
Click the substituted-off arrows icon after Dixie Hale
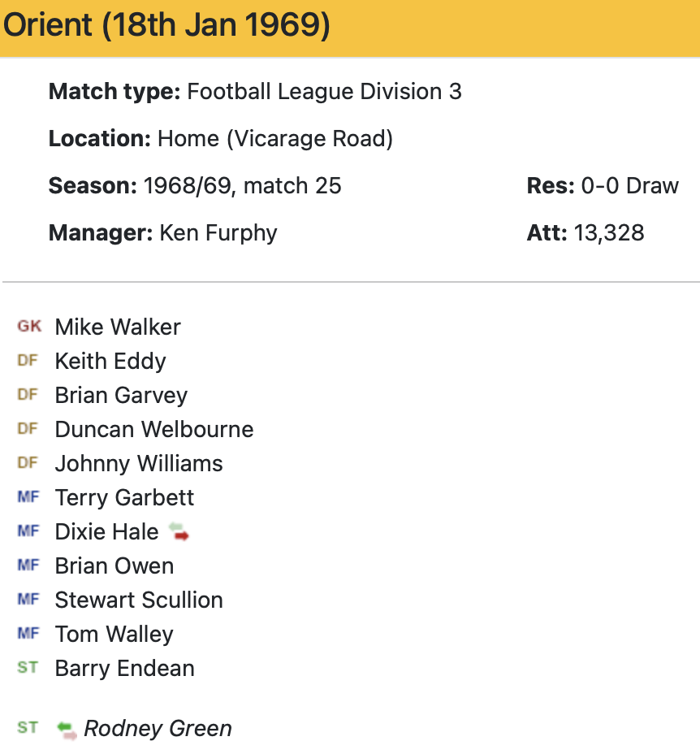coord(179,532)
